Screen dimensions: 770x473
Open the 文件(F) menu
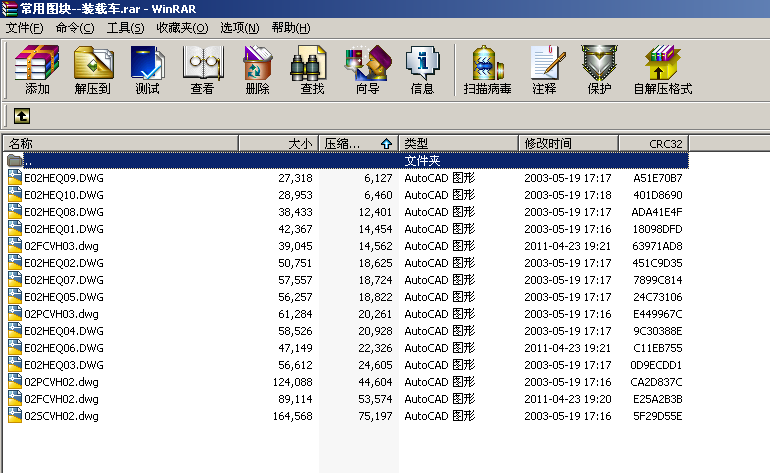24,28
